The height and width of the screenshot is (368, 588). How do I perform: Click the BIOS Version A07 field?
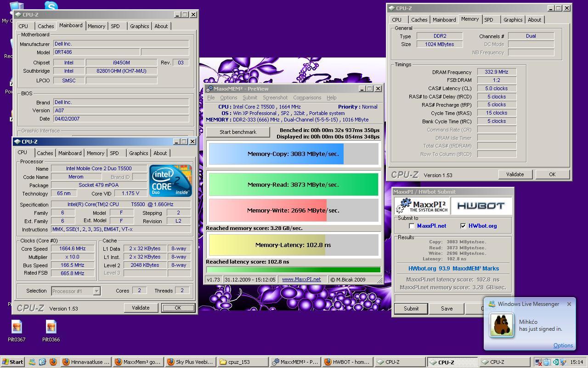[x=121, y=110]
